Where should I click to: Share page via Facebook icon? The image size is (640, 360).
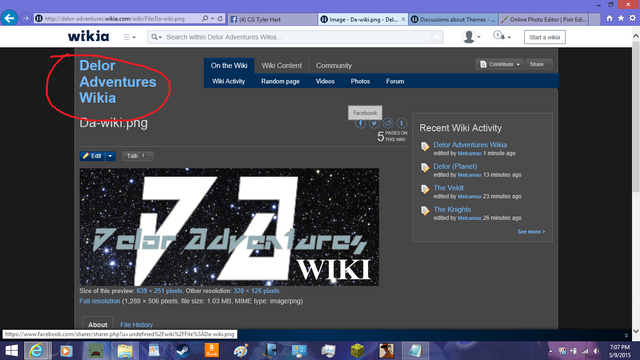(x=360, y=123)
